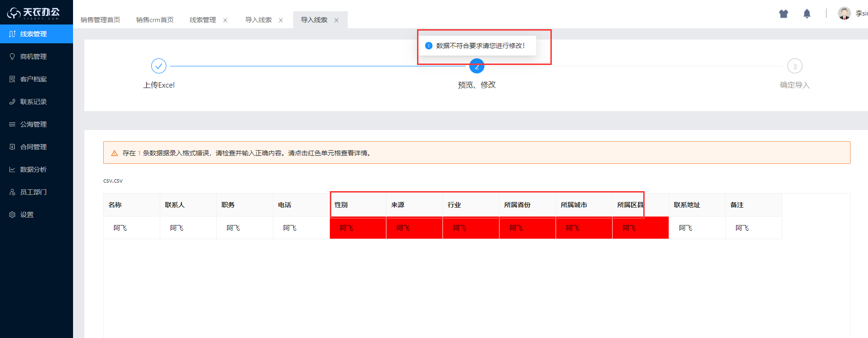868x338 pixels.
Task: Click the 员工部门 people icon
Action: pyautogui.click(x=12, y=192)
